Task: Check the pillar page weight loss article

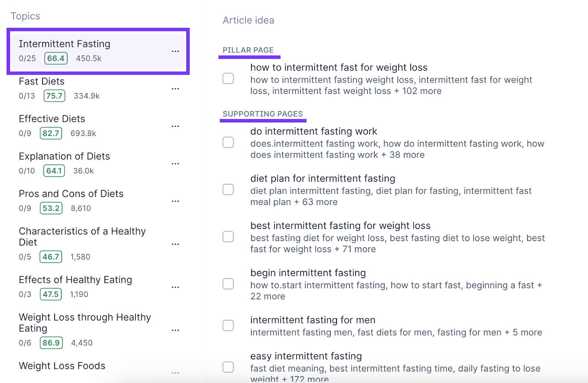Action: 228,78
